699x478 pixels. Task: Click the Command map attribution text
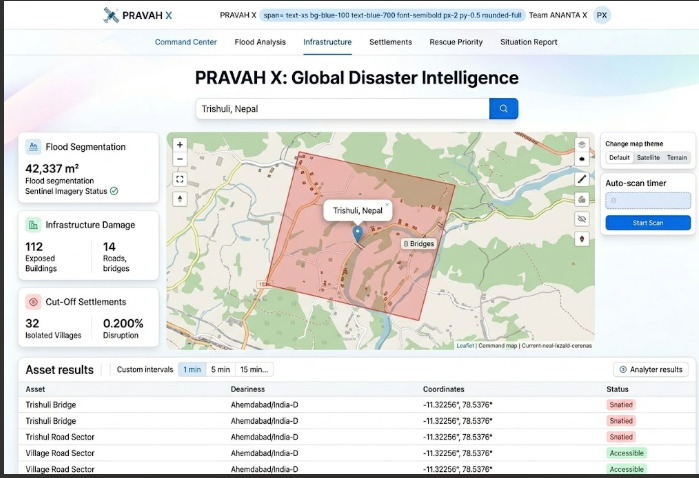pos(498,346)
